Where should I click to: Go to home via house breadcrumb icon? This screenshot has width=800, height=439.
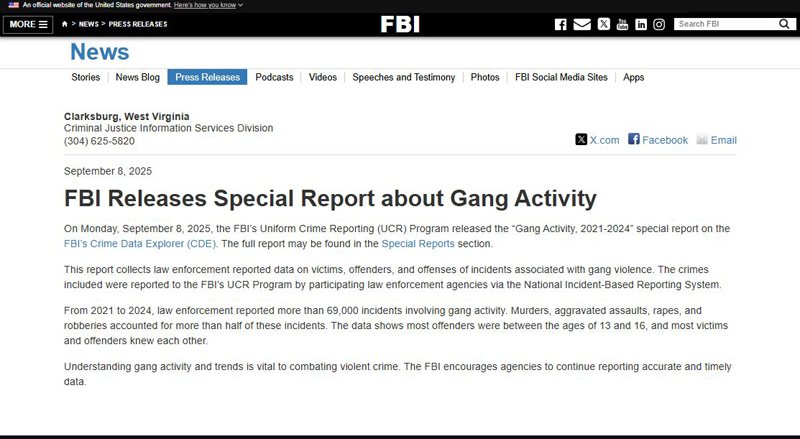coord(65,24)
